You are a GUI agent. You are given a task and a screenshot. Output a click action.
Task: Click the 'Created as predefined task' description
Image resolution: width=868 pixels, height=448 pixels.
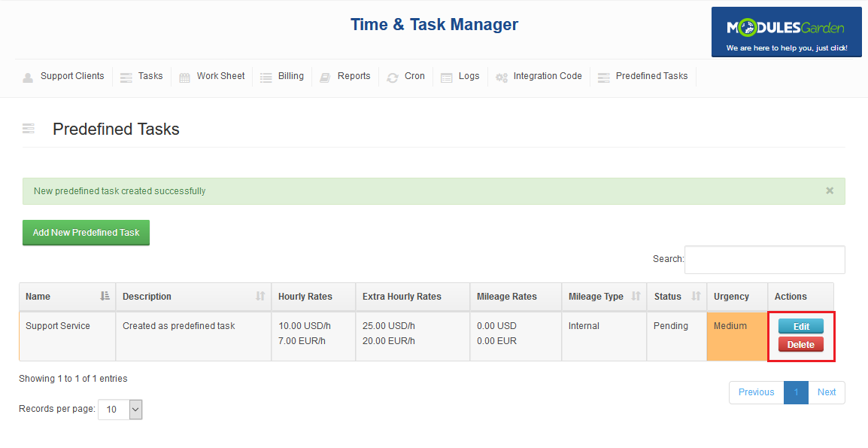[x=179, y=326]
